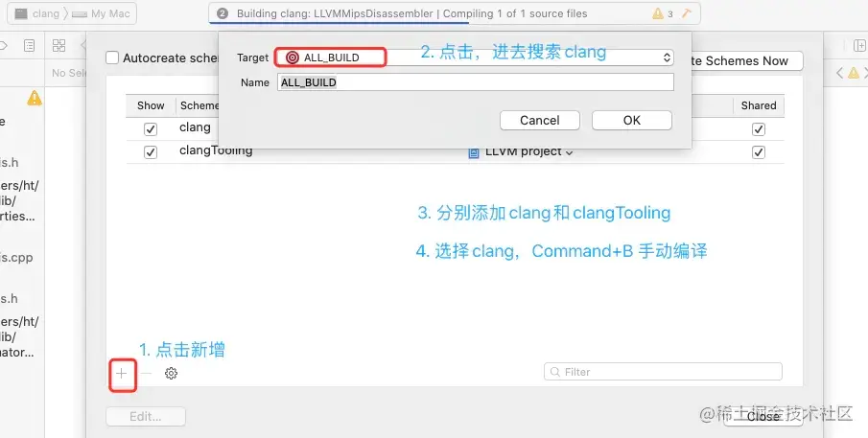Viewport: 868px width, 438px height.
Task: Select the clang scheme row name
Action: click(x=195, y=127)
